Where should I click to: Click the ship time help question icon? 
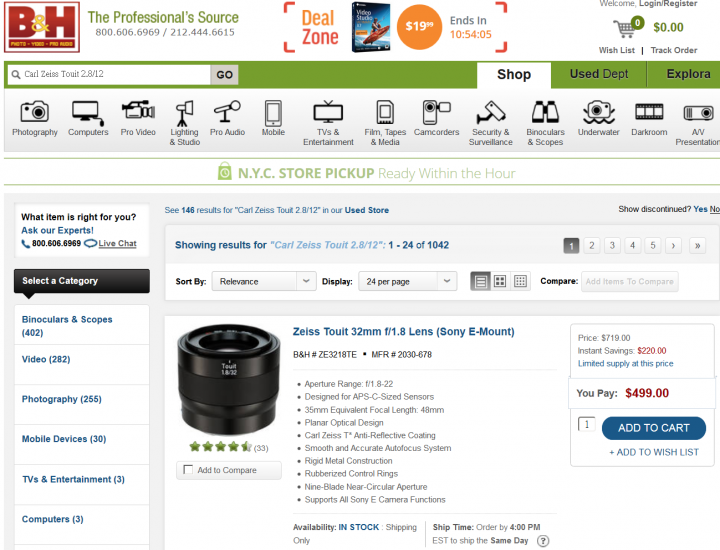543,541
